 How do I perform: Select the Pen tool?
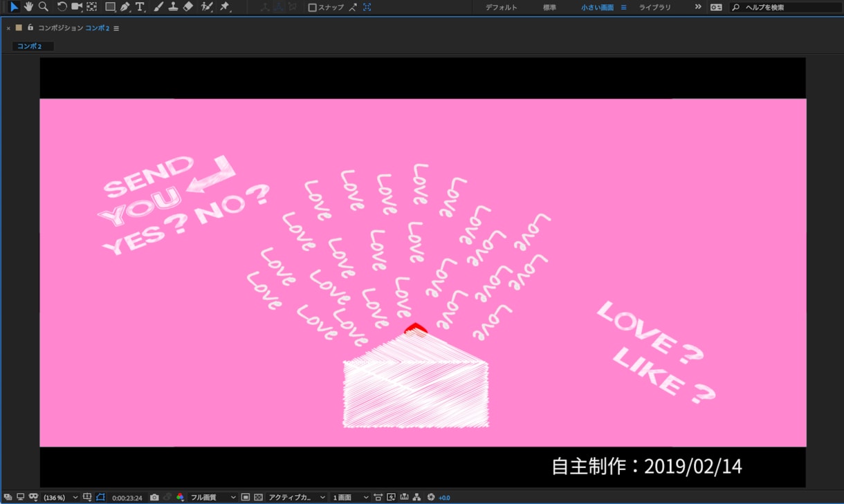coord(125,7)
